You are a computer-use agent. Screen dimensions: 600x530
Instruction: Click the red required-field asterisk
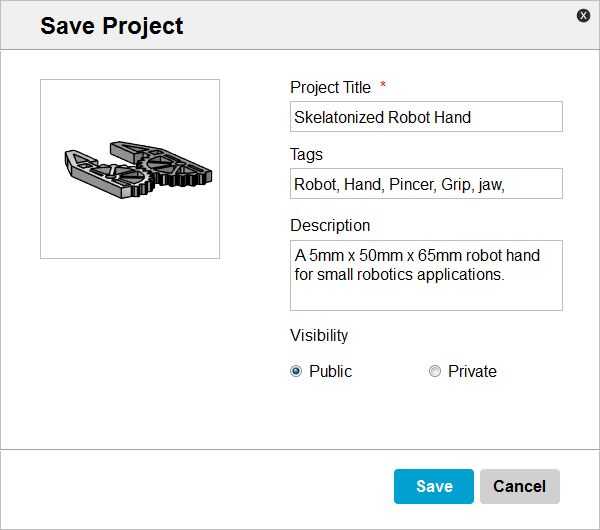pyautogui.click(x=383, y=87)
